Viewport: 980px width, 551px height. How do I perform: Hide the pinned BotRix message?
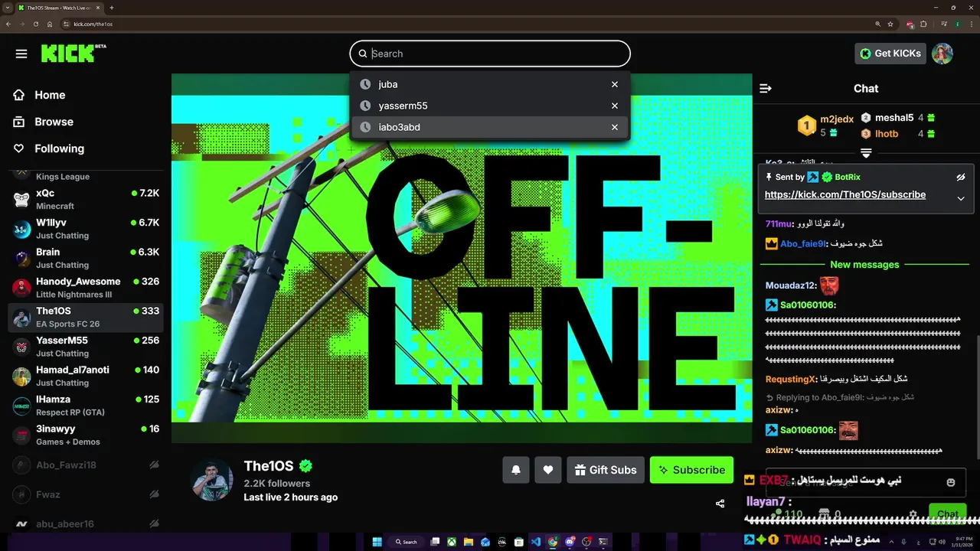(x=961, y=177)
